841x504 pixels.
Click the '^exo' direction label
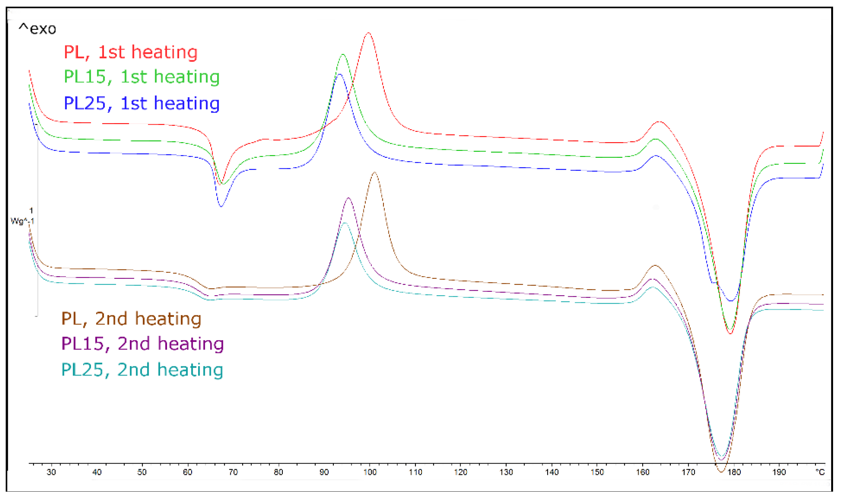37,29
